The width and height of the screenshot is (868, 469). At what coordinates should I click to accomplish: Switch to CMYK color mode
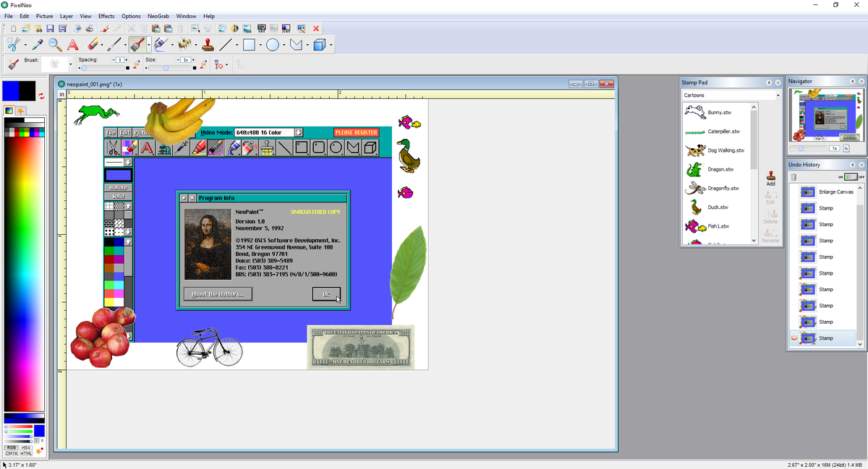[x=12, y=453]
